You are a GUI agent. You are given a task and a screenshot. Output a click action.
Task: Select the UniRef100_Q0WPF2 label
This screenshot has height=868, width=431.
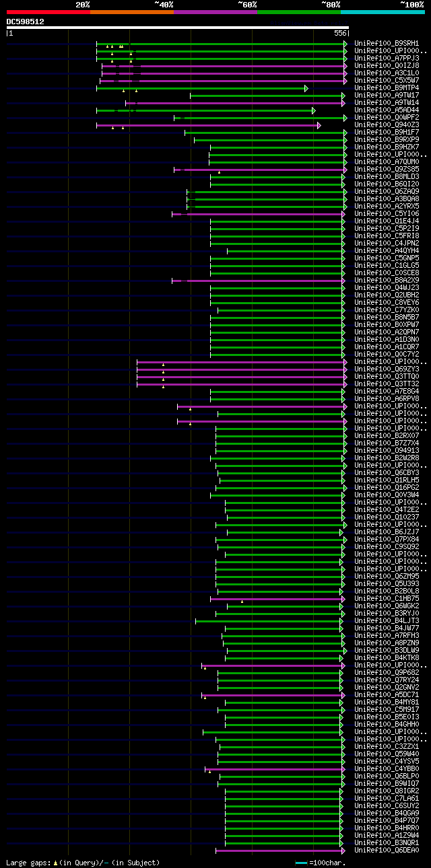(387, 118)
